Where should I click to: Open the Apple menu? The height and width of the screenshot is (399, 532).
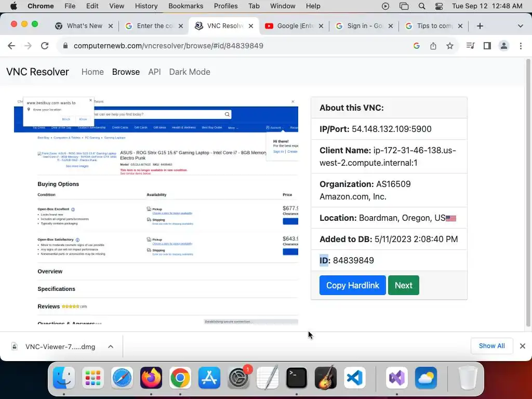[x=14, y=6]
